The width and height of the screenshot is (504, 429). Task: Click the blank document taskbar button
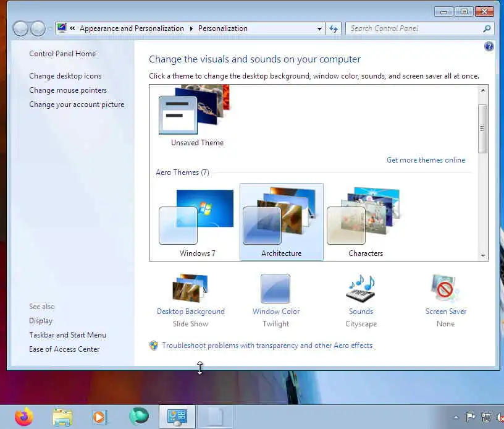point(215,417)
